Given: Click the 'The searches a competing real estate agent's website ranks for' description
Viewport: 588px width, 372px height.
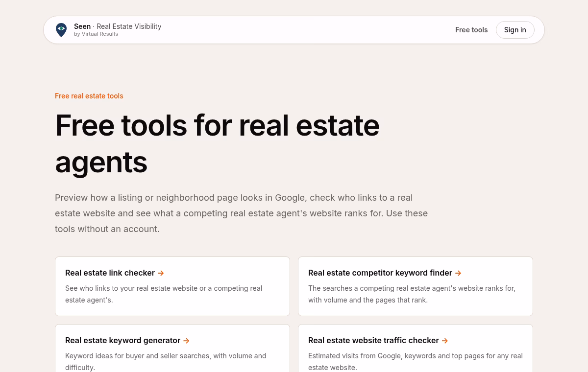Looking at the screenshot, I should [412, 294].
